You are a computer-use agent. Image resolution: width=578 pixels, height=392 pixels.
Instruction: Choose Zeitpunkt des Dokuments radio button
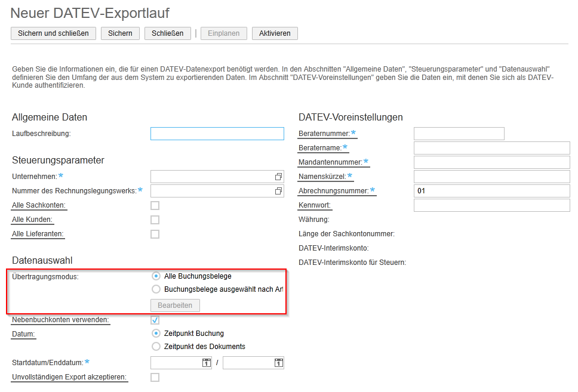pos(156,347)
